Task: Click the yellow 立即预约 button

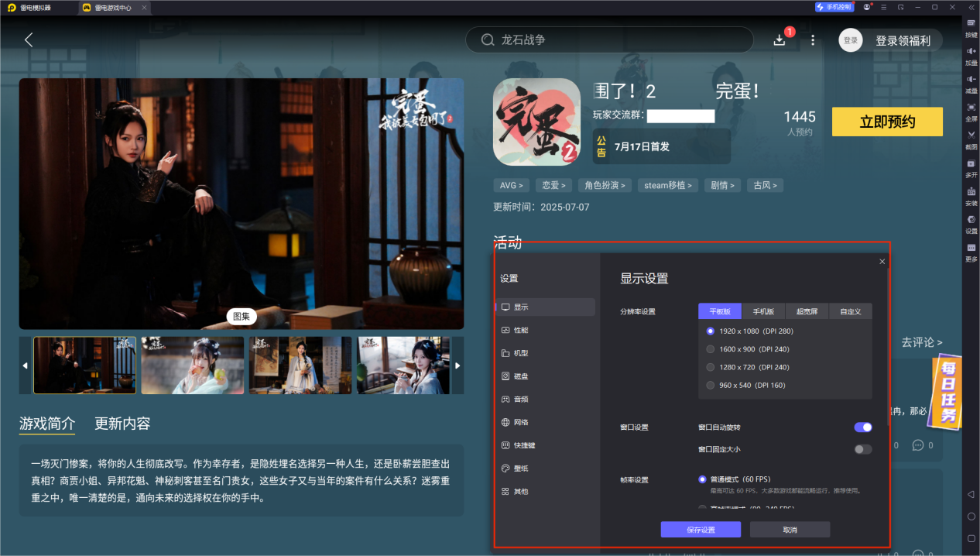Action: [x=887, y=122]
